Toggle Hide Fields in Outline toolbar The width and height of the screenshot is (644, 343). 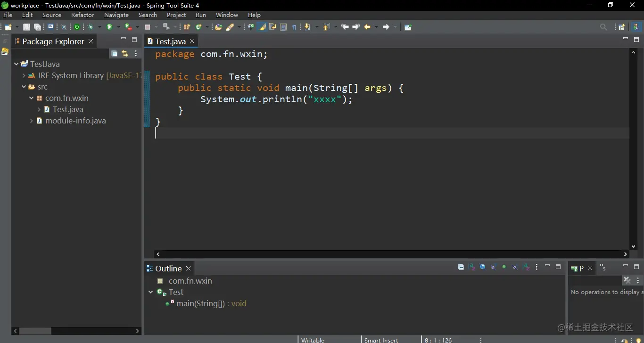[x=482, y=267]
